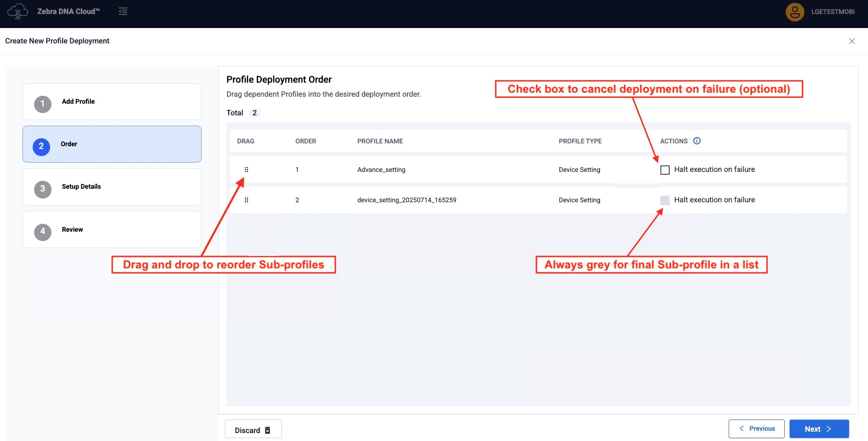Viewport: 868px width, 441px height.
Task: Click the Actions info icon
Action: 697,141
